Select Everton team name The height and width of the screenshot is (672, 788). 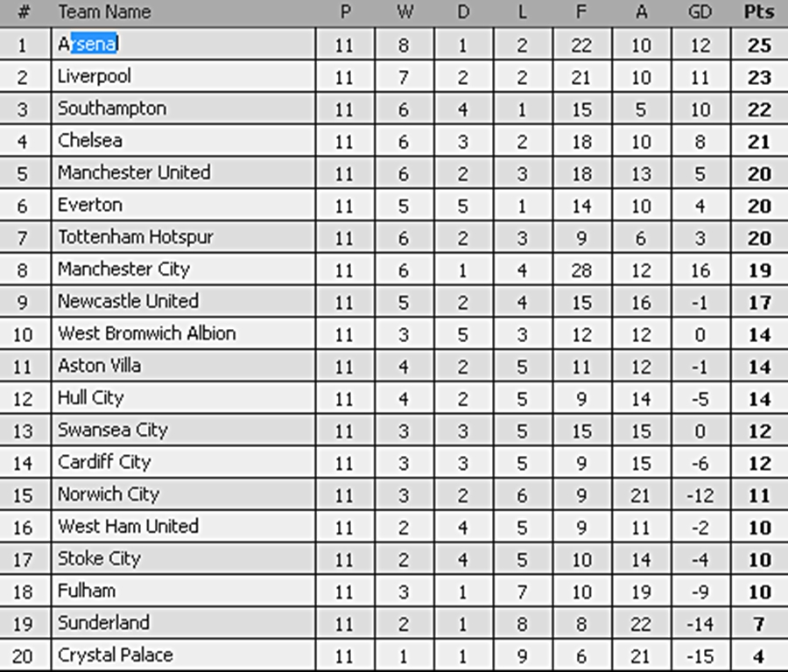click(x=90, y=205)
